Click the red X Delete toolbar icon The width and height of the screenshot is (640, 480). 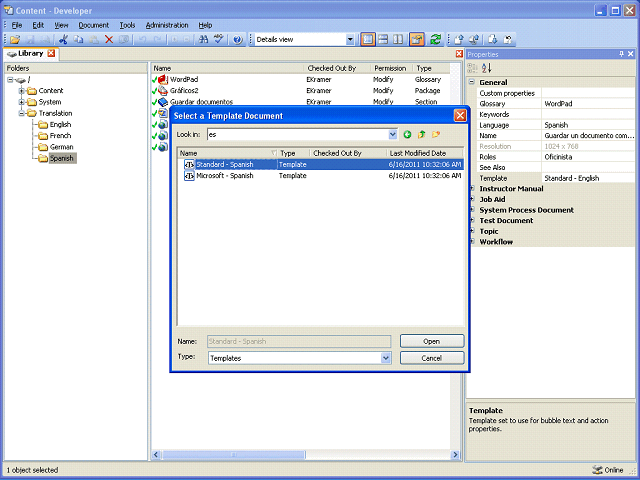(109, 39)
